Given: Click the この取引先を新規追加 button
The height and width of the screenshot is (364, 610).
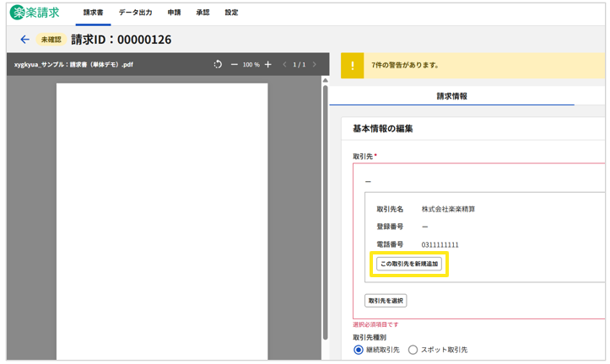Looking at the screenshot, I should (x=409, y=264).
